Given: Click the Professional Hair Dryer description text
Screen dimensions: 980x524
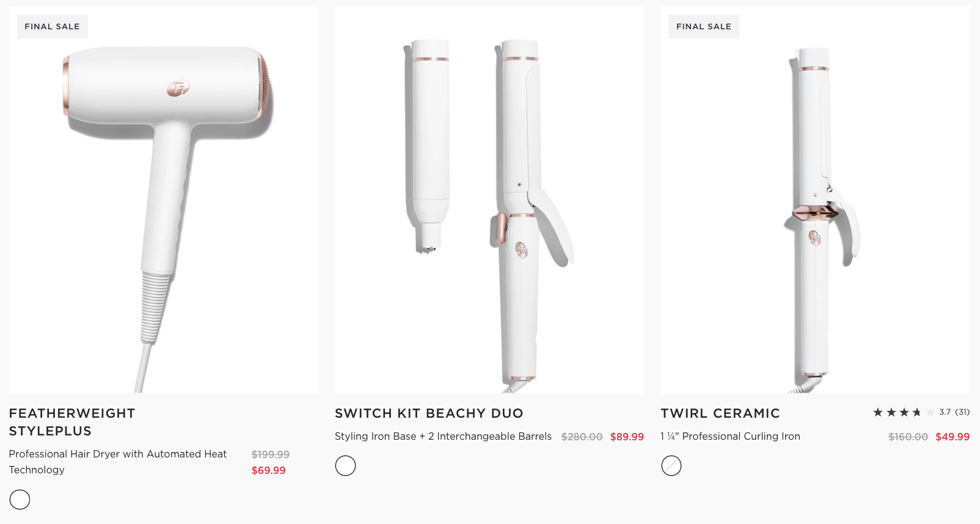Looking at the screenshot, I should tap(118, 462).
